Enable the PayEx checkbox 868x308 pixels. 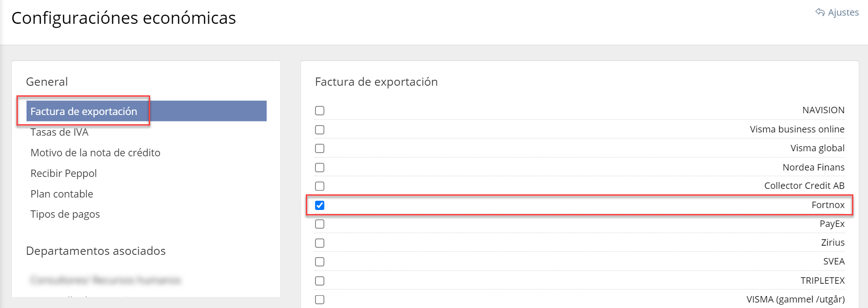(320, 224)
